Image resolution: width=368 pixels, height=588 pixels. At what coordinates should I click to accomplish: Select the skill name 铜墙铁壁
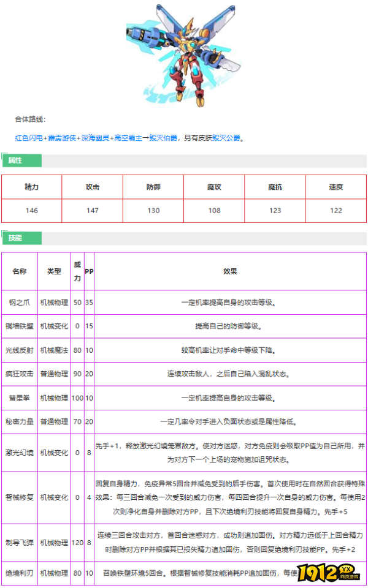point(20,326)
